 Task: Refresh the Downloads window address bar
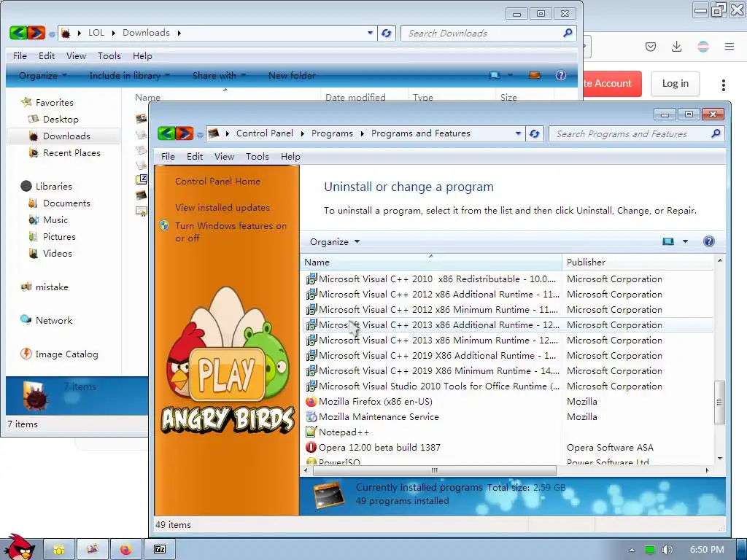point(387,33)
